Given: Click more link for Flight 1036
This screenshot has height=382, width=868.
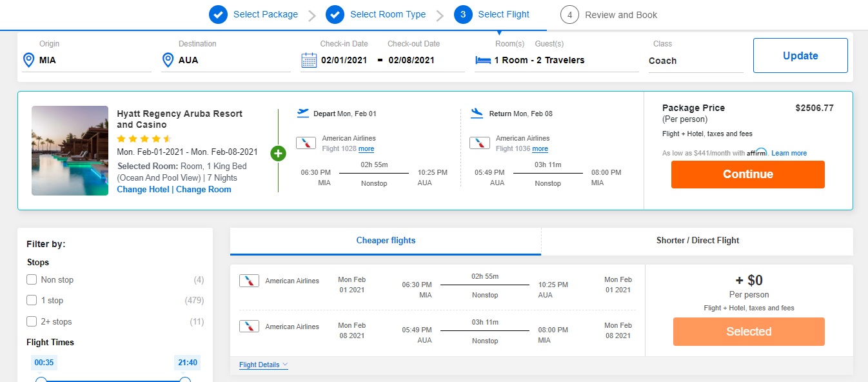Looking at the screenshot, I should click(x=540, y=149).
